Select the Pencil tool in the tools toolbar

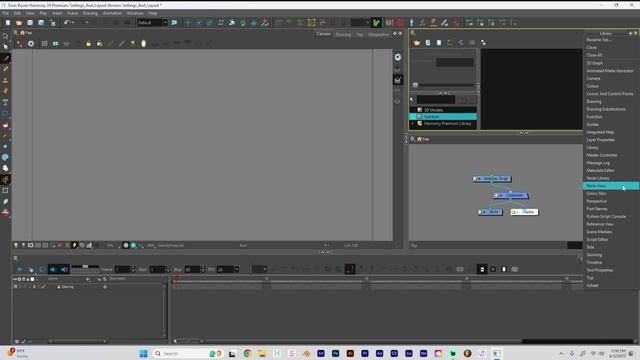(x=5, y=69)
